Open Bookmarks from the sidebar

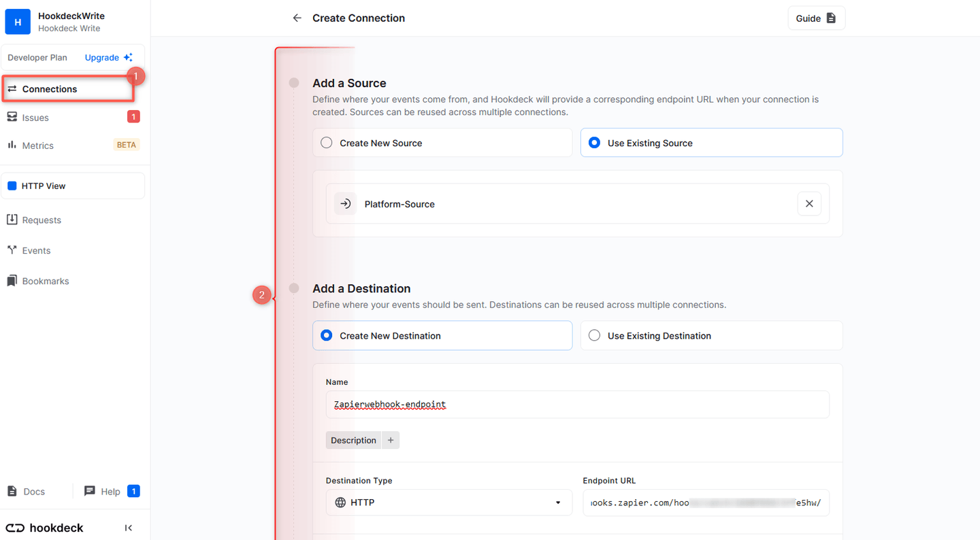coord(12,281)
